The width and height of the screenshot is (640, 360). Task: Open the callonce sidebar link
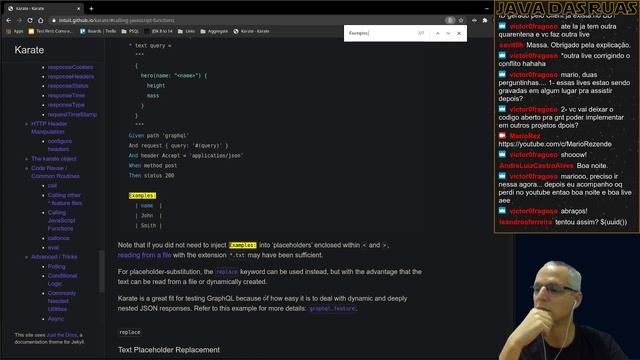tap(58, 238)
